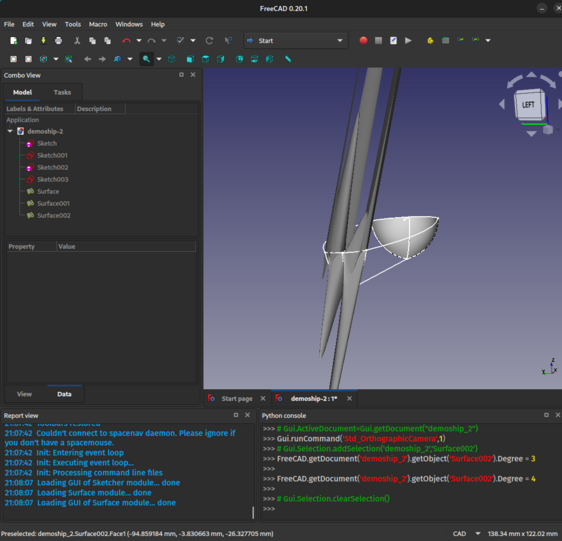Set rear view with the cube icon
Screen dimensions: 562x541
[239, 59]
